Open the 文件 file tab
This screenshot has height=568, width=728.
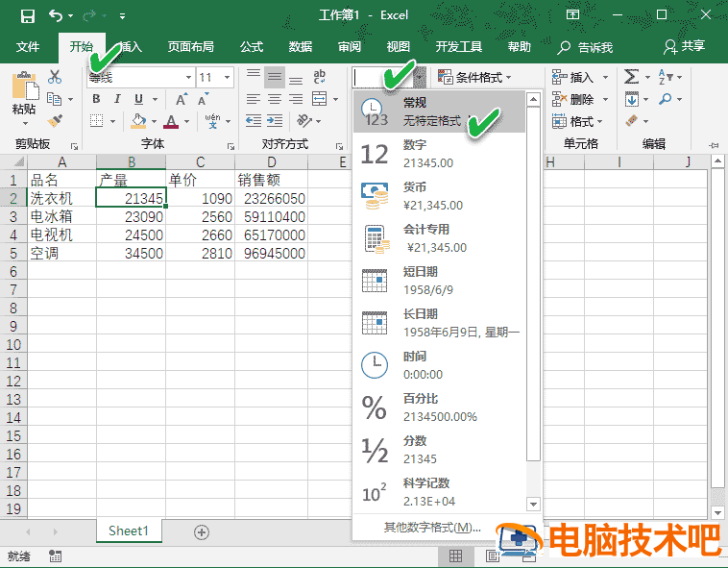28,47
